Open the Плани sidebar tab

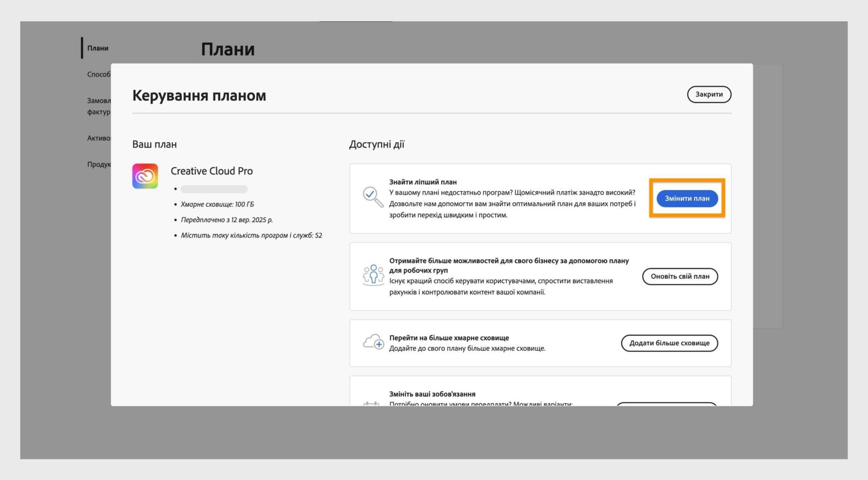(x=98, y=48)
